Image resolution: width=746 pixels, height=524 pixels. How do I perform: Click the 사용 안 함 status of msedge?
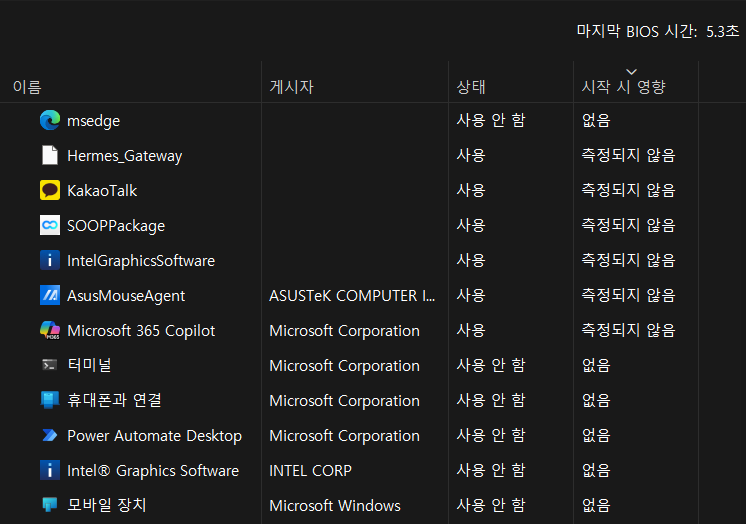tap(491, 120)
